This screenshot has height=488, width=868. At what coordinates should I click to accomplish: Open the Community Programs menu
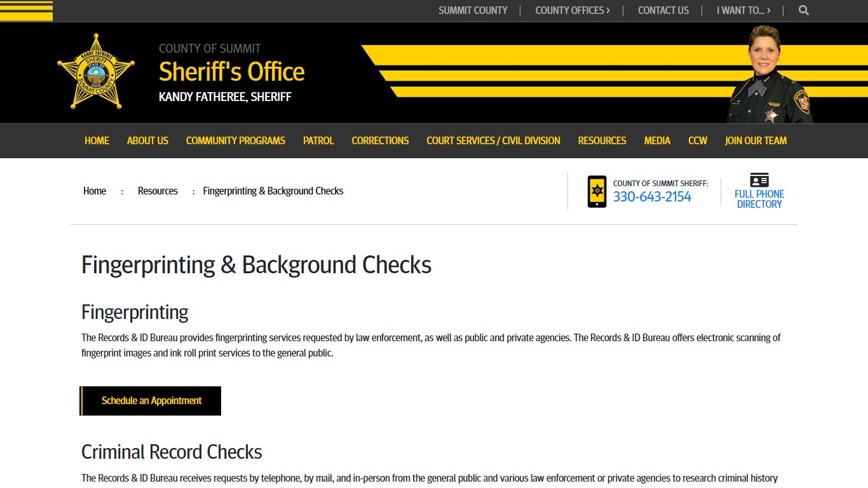[x=236, y=140]
